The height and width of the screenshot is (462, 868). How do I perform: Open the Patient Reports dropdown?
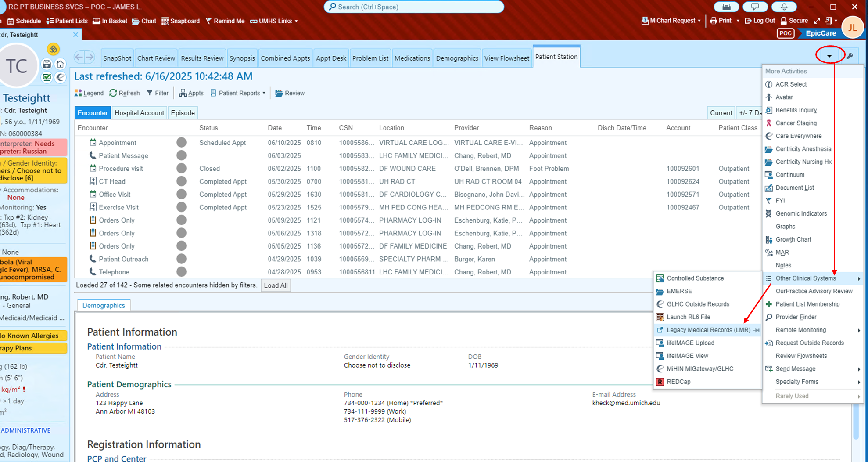[x=238, y=93]
